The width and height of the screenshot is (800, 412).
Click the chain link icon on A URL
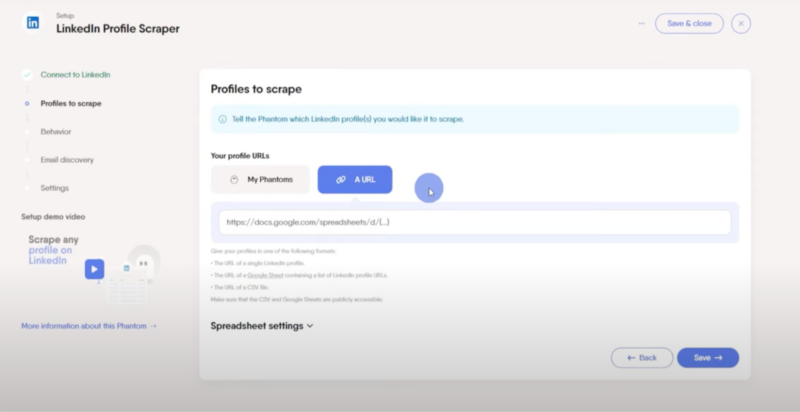tap(341, 179)
